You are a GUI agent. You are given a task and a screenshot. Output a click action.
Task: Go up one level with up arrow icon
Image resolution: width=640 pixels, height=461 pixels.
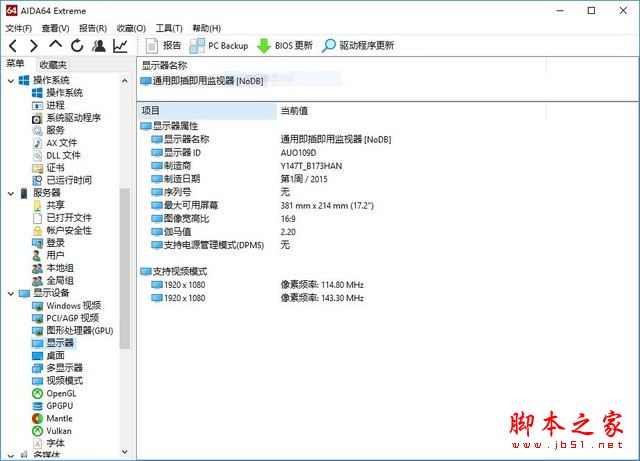pos(56,45)
